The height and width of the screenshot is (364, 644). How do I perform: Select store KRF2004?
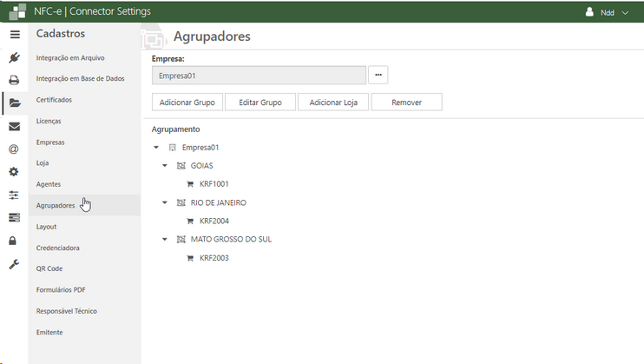(x=214, y=221)
